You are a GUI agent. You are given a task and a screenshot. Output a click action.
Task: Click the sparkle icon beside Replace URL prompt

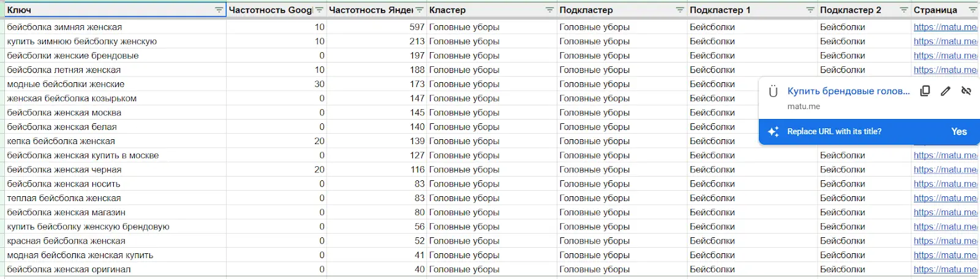[x=774, y=132]
